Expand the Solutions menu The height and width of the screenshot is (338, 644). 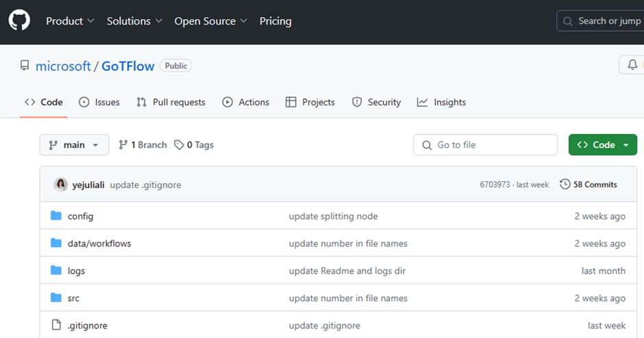(134, 21)
